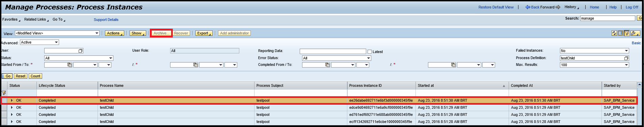Click sort indicator in Started at column

tap(504, 86)
